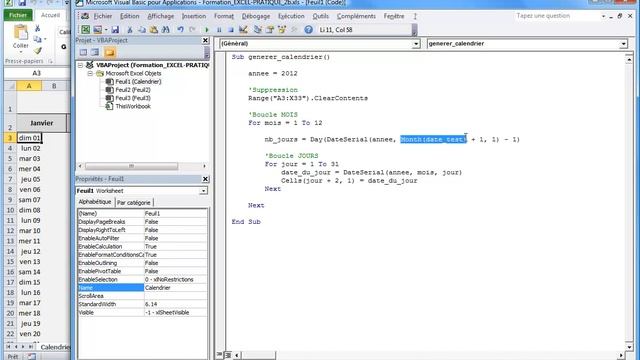640x360 pixels.
Task: Click the Calendrier sheet tab in Excel
Action: (x=55, y=347)
